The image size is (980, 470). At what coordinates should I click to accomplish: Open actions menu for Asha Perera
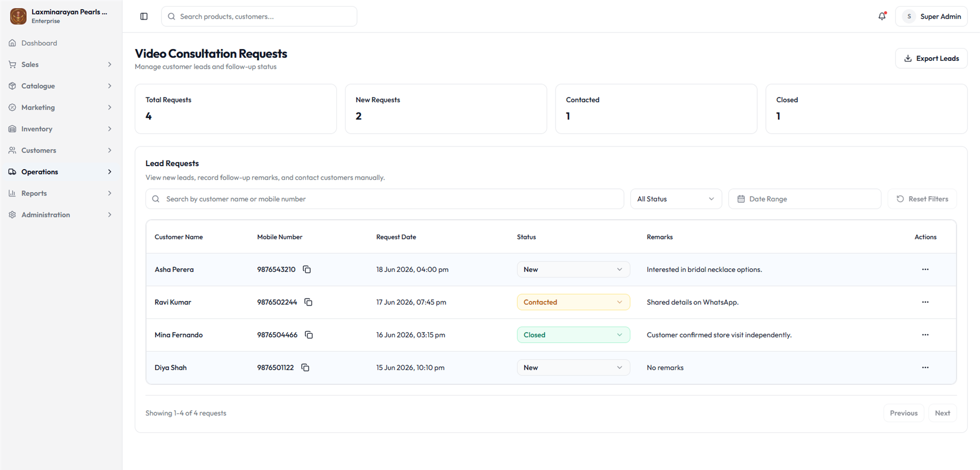coord(925,269)
